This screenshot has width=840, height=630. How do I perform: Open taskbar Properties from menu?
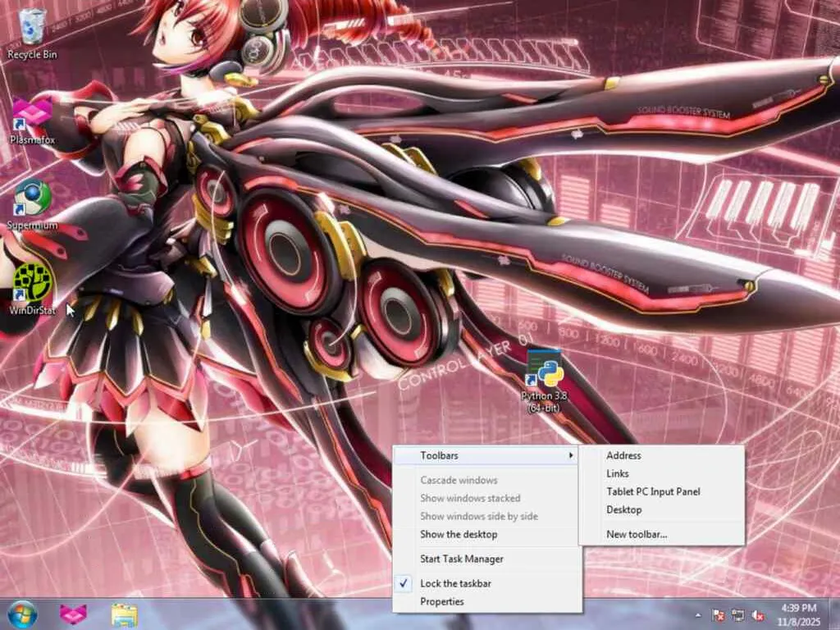[x=487, y=601]
